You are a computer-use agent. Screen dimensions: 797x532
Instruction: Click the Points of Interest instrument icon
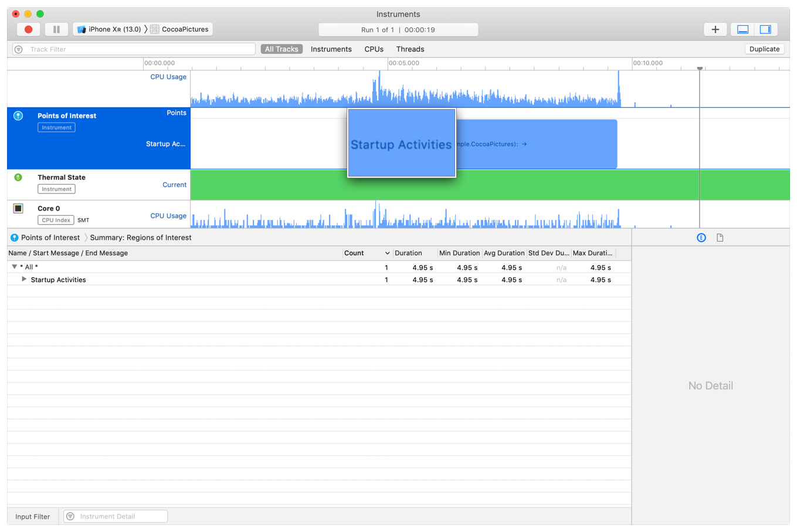(18, 116)
